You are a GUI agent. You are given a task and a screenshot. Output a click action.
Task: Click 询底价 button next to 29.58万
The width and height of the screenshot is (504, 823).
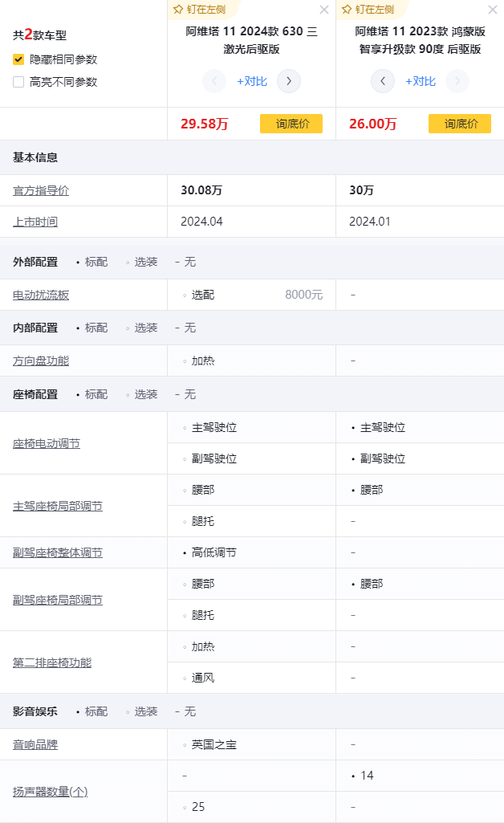pos(291,124)
